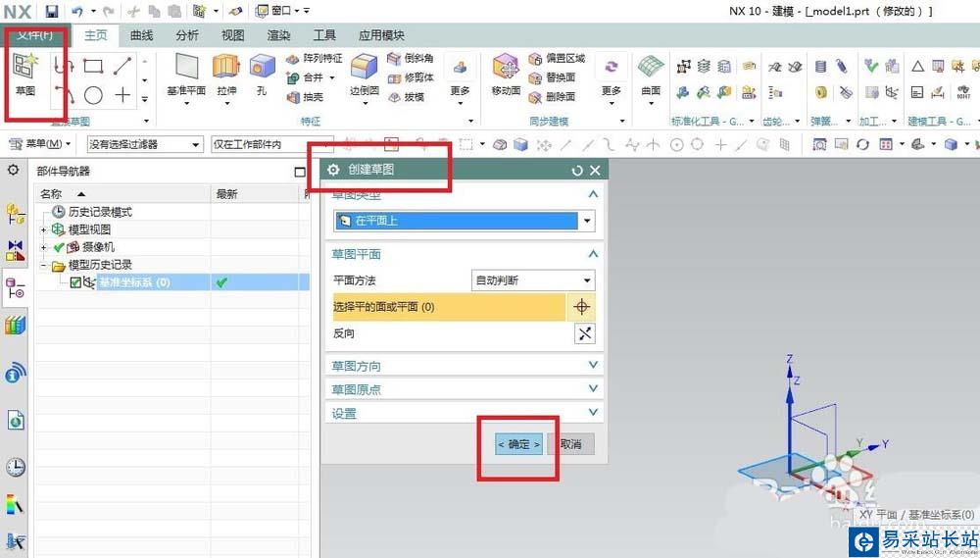Click the Draft (拔模) command
Screen dimensions: 980x558
click(407, 97)
